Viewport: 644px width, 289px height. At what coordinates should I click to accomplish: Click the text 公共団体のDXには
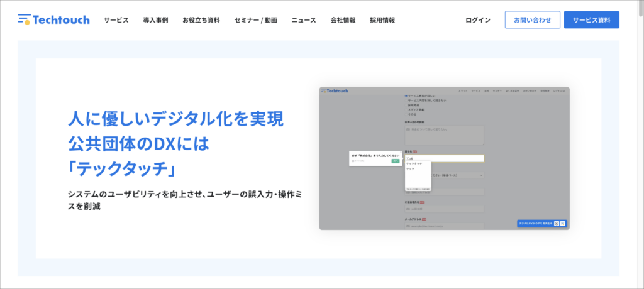pyautogui.click(x=139, y=143)
